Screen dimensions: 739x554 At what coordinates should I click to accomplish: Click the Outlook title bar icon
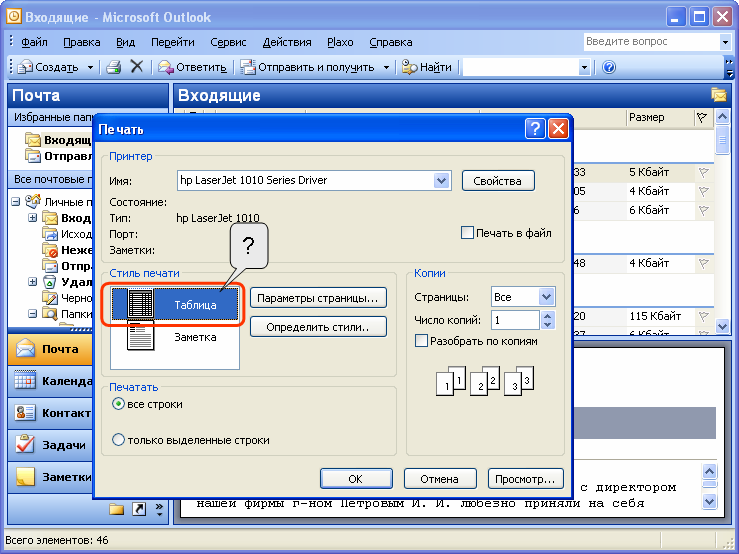click(x=14, y=17)
